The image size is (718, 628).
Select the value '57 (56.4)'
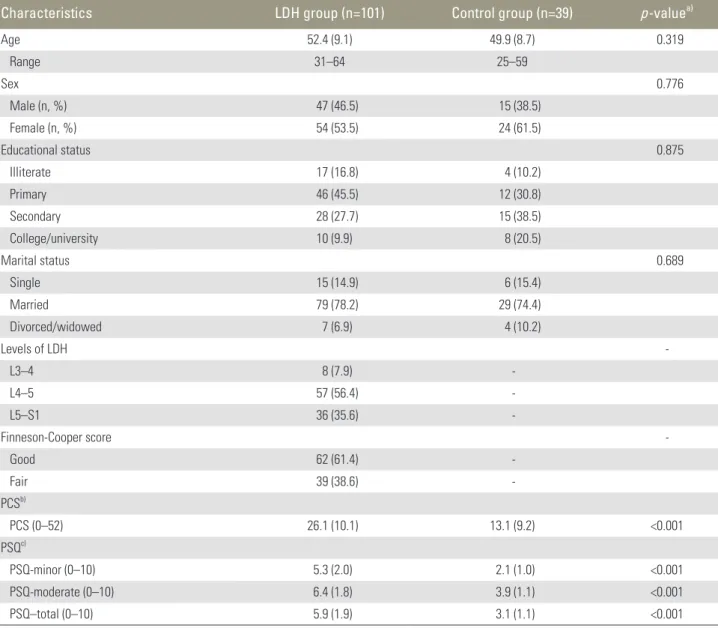[x=337, y=393]
